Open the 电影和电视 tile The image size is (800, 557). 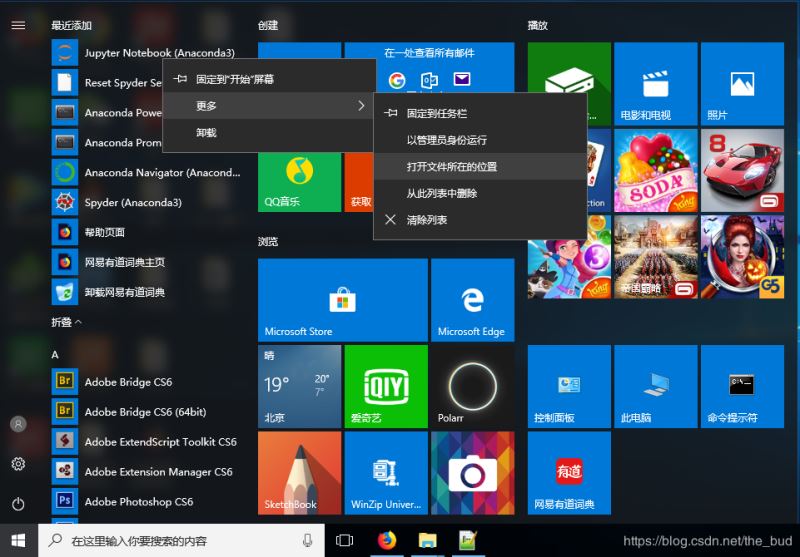[656, 84]
